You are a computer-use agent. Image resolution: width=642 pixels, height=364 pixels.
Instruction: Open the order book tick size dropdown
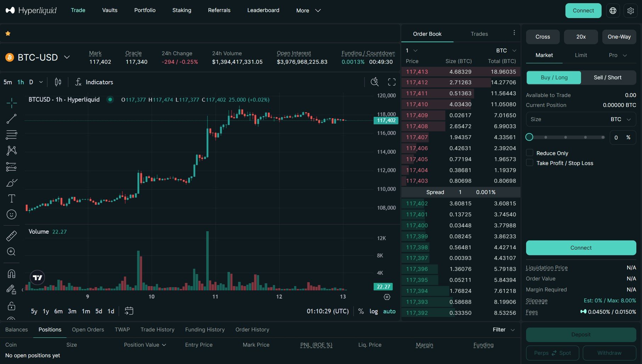click(411, 51)
